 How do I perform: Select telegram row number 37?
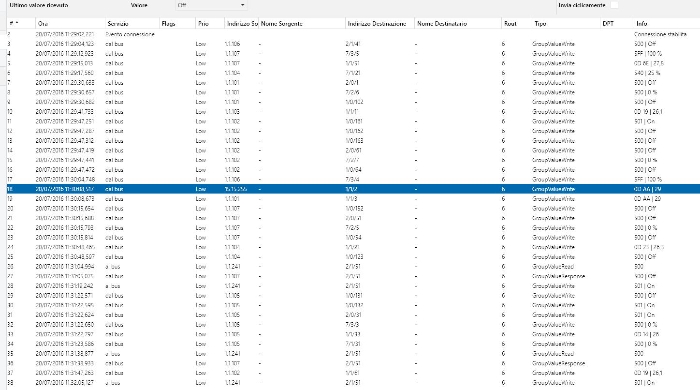[353, 373]
